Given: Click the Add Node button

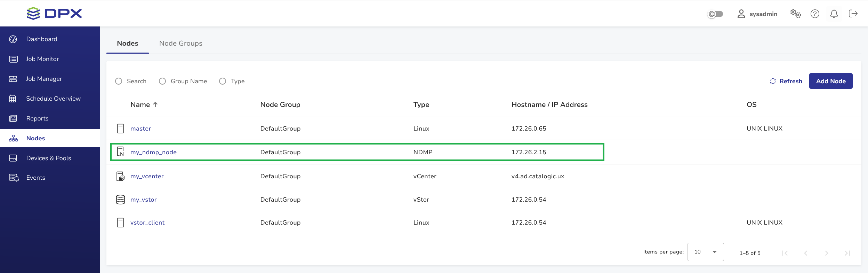Looking at the screenshot, I should 830,81.
